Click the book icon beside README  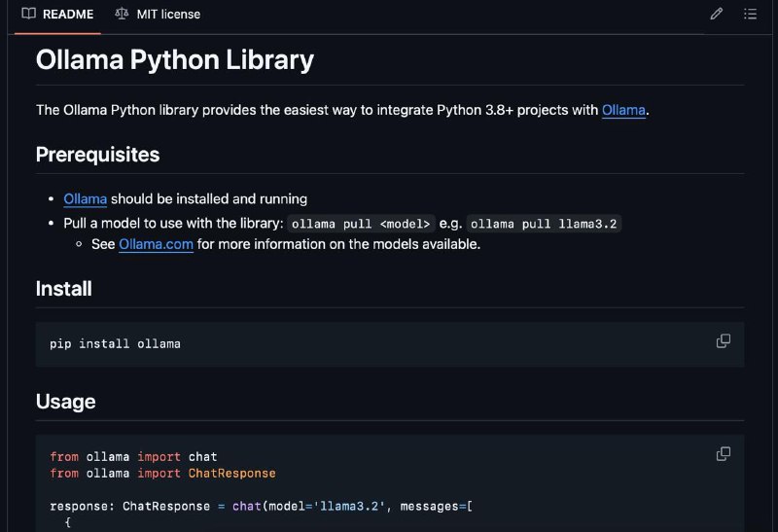[x=29, y=14]
